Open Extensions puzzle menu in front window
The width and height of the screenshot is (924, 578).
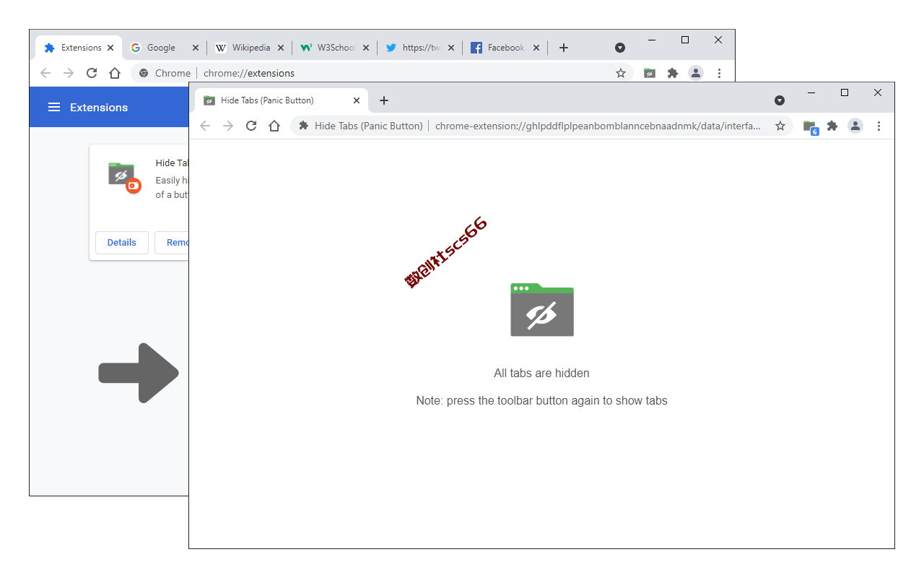[832, 126]
